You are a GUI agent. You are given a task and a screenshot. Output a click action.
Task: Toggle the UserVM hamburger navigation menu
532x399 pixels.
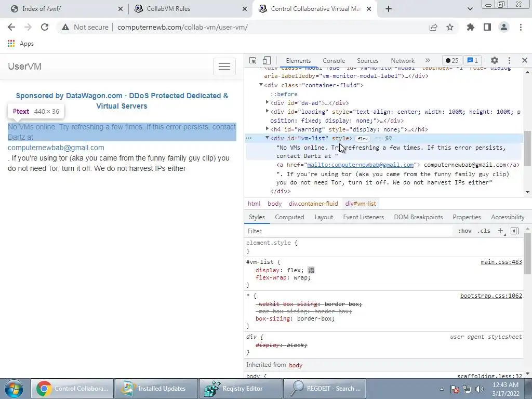(x=224, y=66)
